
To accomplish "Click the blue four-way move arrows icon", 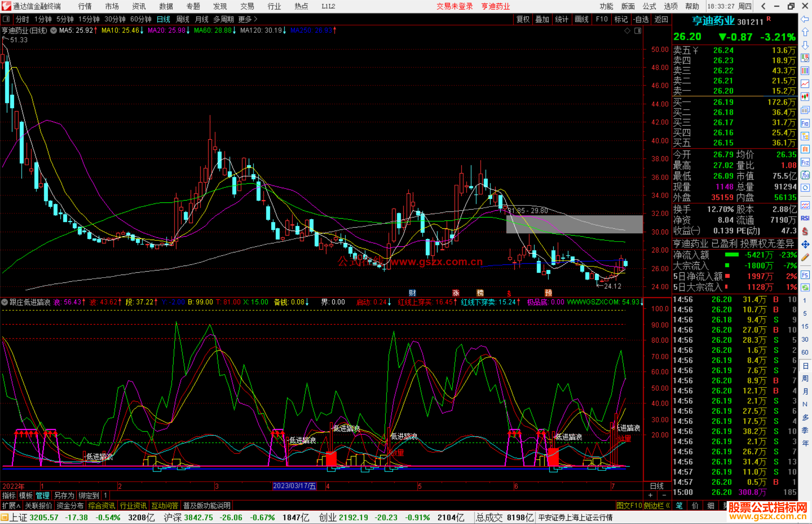I will pos(805,245).
